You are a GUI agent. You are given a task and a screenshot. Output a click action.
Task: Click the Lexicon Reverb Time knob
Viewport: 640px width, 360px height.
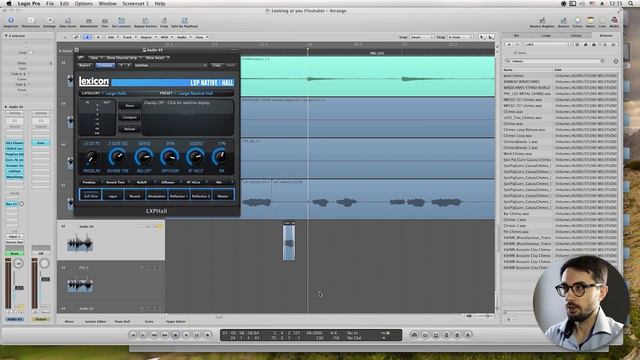click(x=118, y=157)
